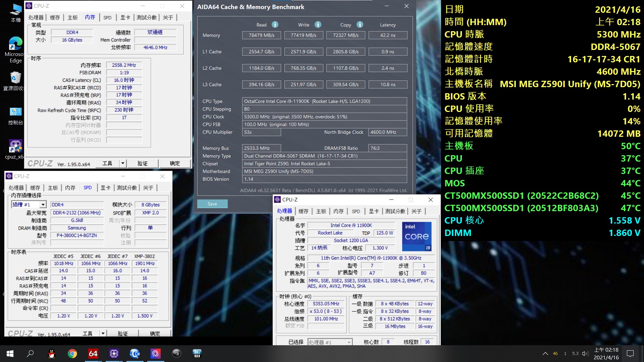Click CPU-Z processor window title icon
The width and height of the screenshot is (644, 362).
277,199
